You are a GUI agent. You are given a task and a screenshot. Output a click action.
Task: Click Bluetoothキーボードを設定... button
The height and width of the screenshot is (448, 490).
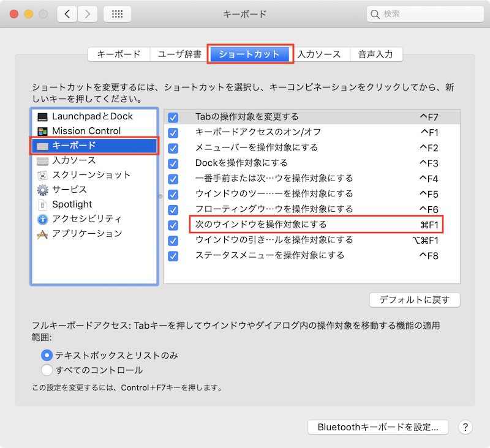378,427
